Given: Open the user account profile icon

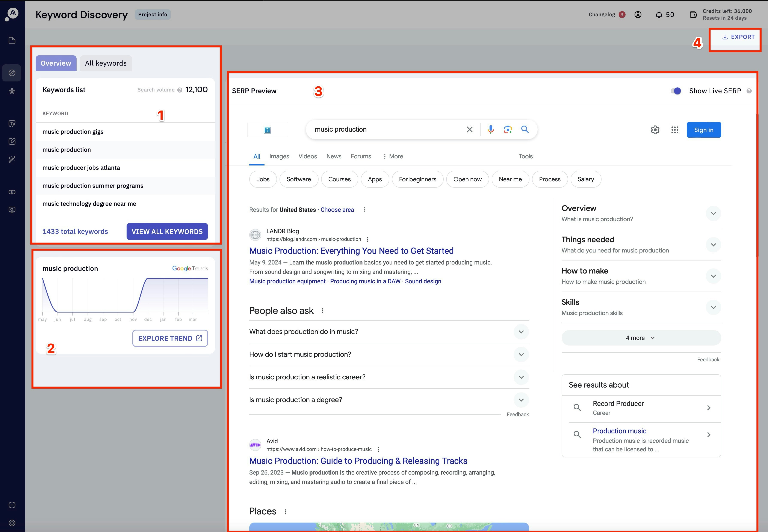Looking at the screenshot, I should click(x=638, y=15).
